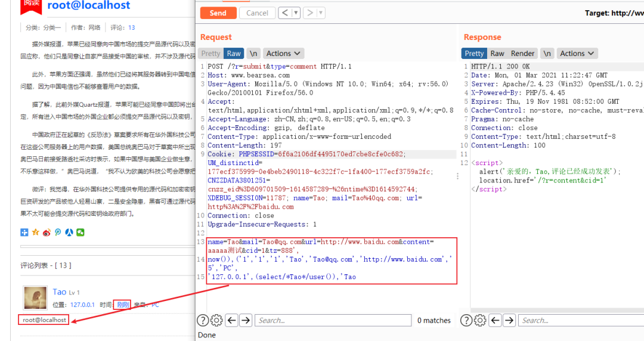644x341 pixels.
Task: Click Tao's avatar thumbnail
Action: pyautogui.click(x=35, y=298)
